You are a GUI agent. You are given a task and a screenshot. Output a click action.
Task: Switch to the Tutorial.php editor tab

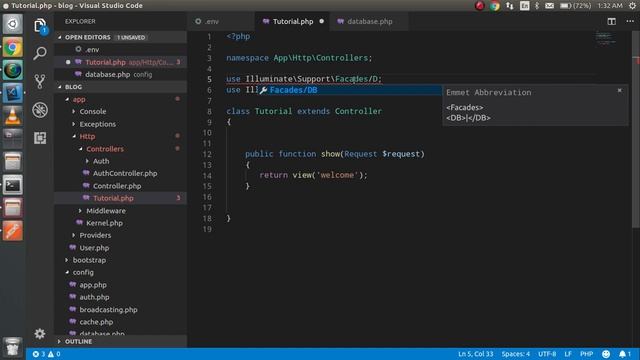click(292, 21)
